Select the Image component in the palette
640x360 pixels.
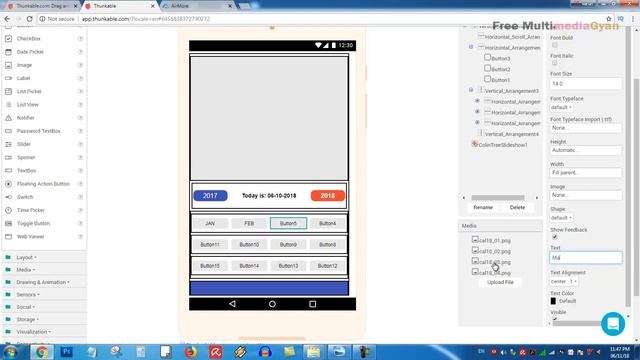[24, 65]
